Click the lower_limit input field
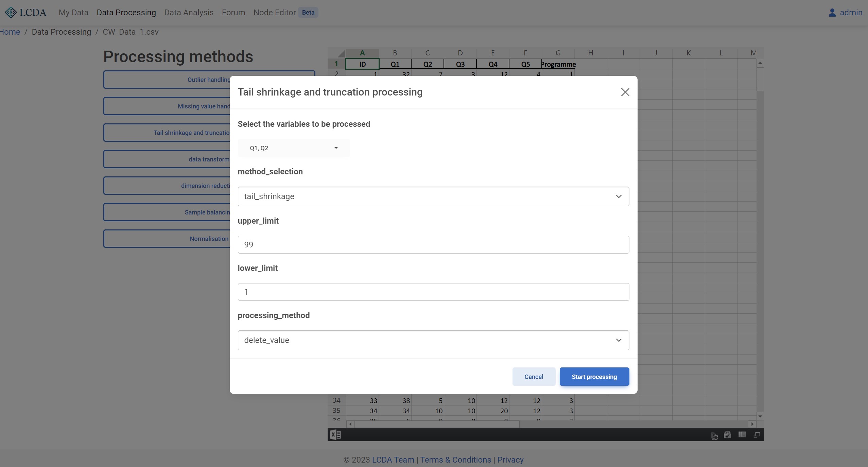Viewport: 868px width, 467px height. pyautogui.click(x=433, y=292)
